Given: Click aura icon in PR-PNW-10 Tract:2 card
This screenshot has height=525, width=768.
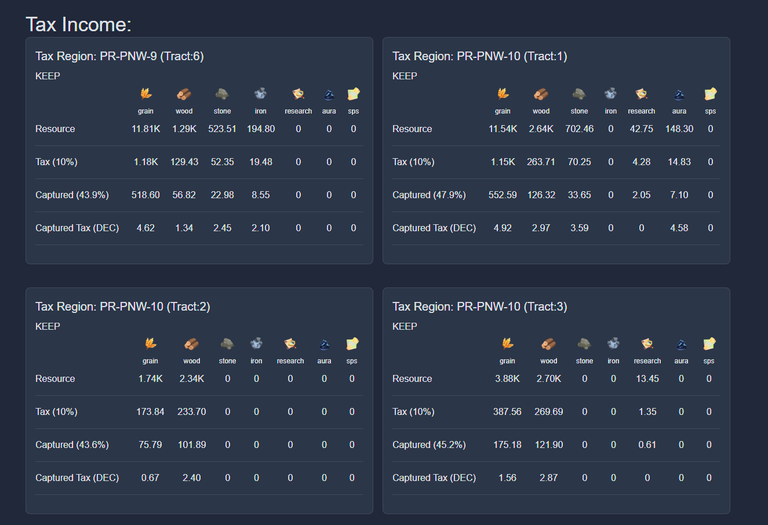Looking at the screenshot, I should tap(324, 343).
